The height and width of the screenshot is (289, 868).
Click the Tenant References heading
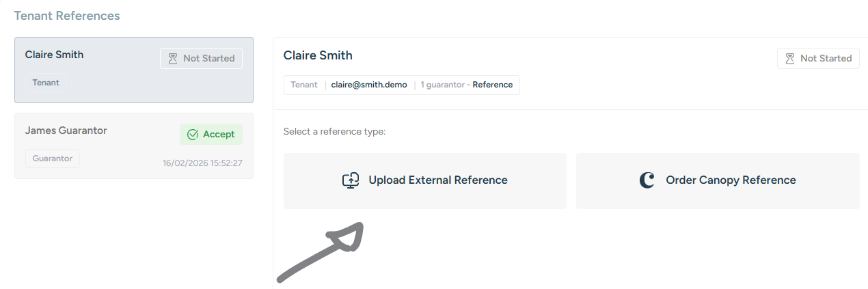67,15
